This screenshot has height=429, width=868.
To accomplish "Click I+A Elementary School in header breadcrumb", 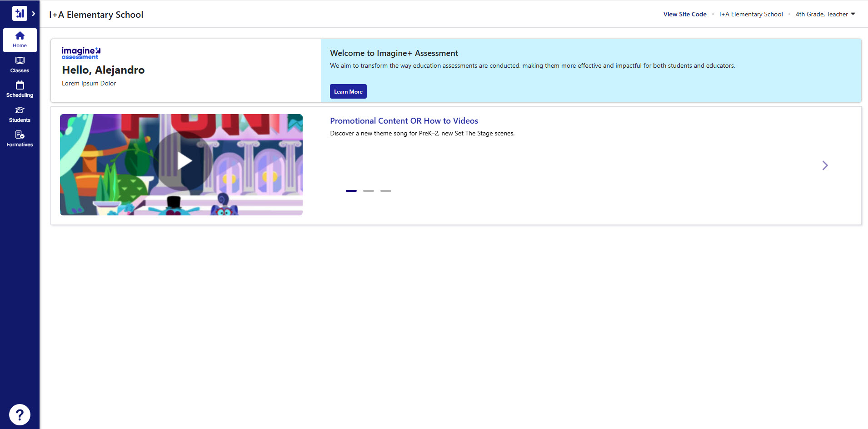I will pos(751,14).
